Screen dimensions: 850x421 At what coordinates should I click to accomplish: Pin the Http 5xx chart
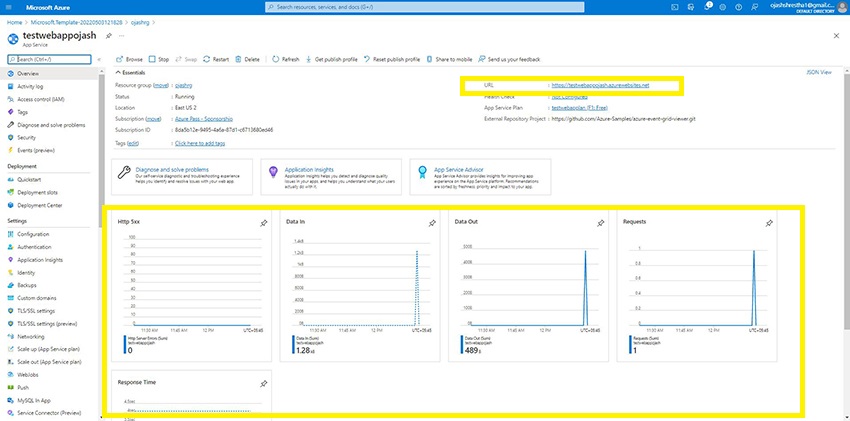[263, 223]
